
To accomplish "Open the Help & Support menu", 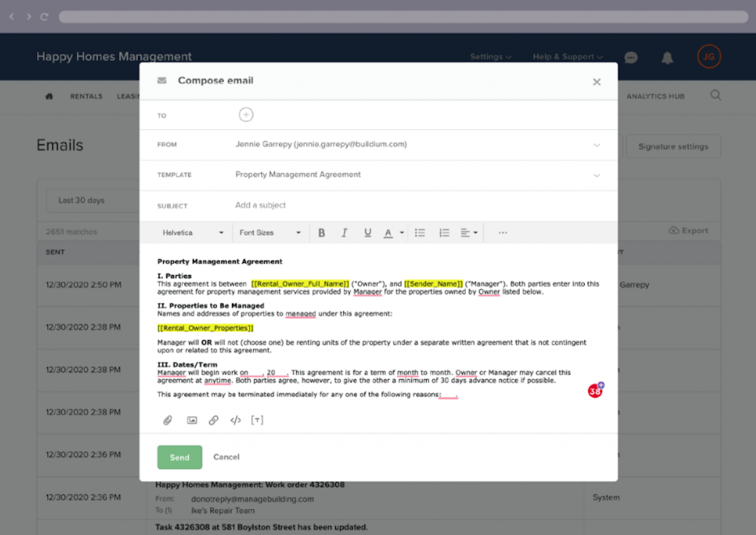I will pyautogui.click(x=568, y=57).
